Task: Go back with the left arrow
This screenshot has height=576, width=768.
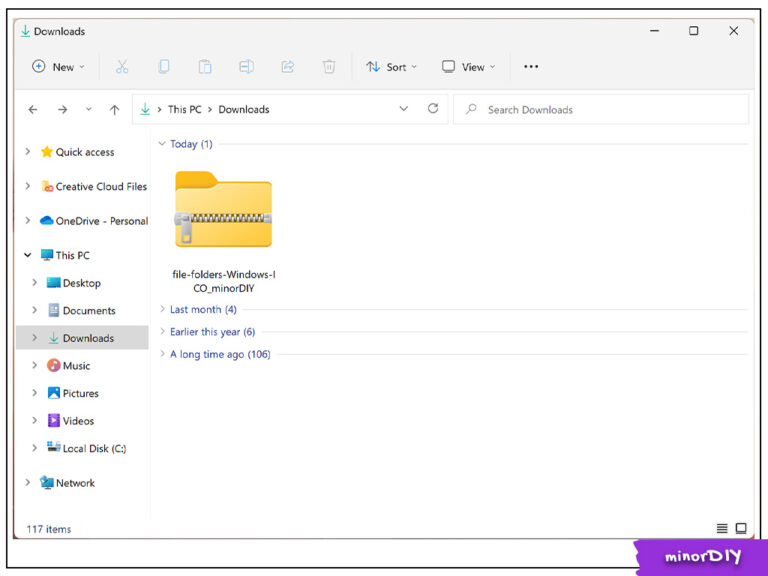Action: [33, 110]
